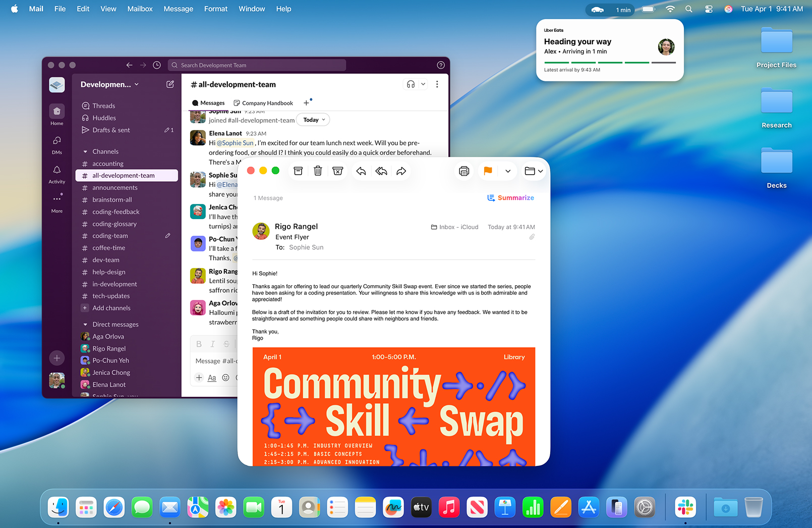This screenshot has width=812, height=528.
Task: Open the Today date dropdown in Slack
Action: pos(314,120)
